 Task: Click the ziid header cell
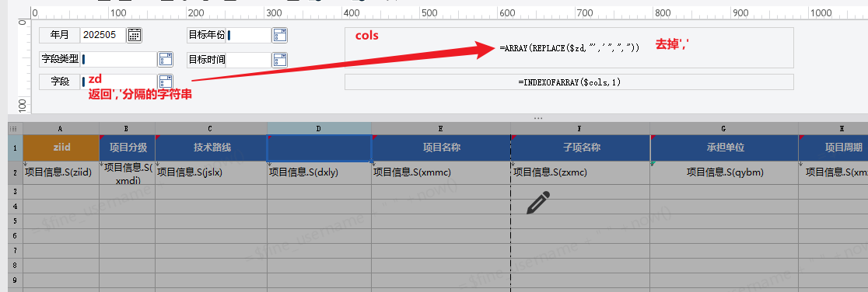[x=61, y=148]
